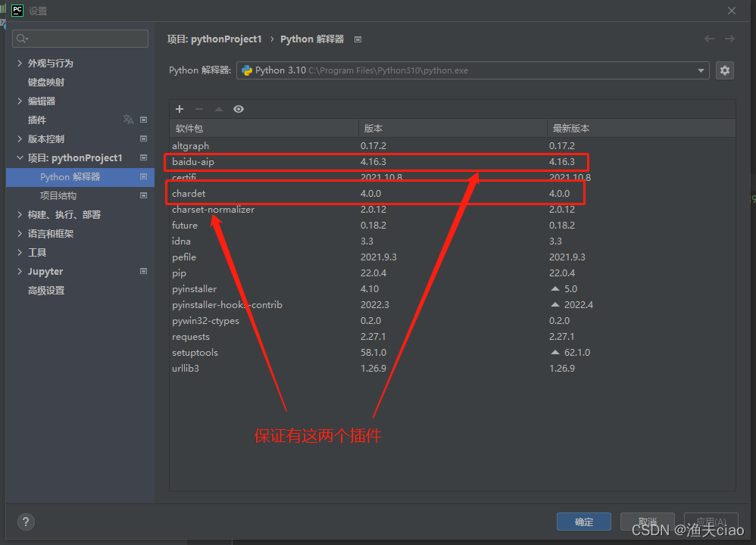Close the settings dialog
The width and height of the screenshot is (756, 545).
pos(732,11)
